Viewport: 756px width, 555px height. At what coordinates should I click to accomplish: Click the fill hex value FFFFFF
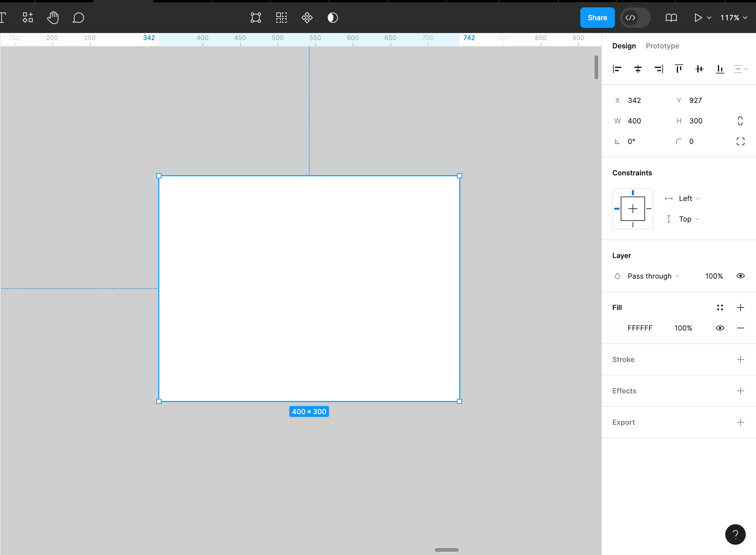tap(640, 328)
